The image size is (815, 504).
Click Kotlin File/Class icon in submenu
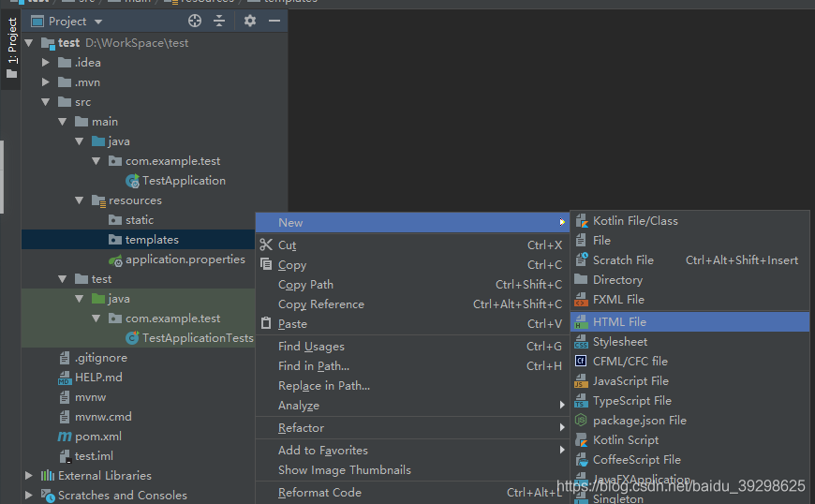(x=582, y=221)
